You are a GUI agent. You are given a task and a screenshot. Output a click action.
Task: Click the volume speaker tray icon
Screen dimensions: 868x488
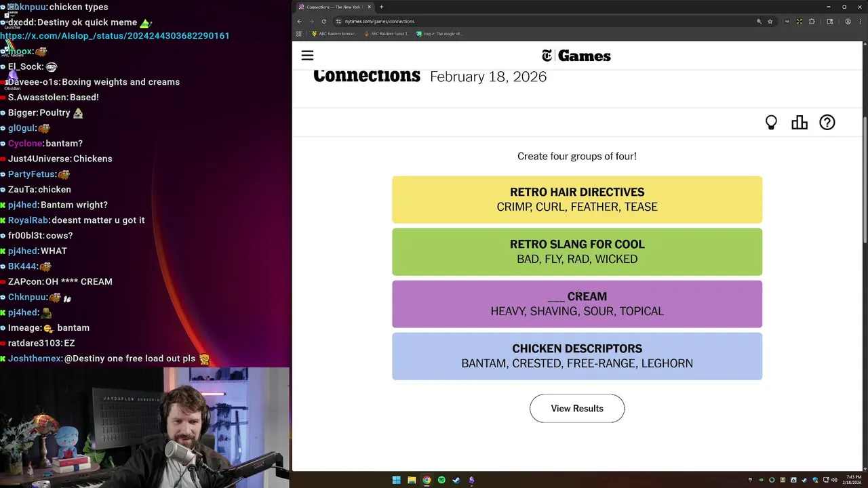pos(834,480)
